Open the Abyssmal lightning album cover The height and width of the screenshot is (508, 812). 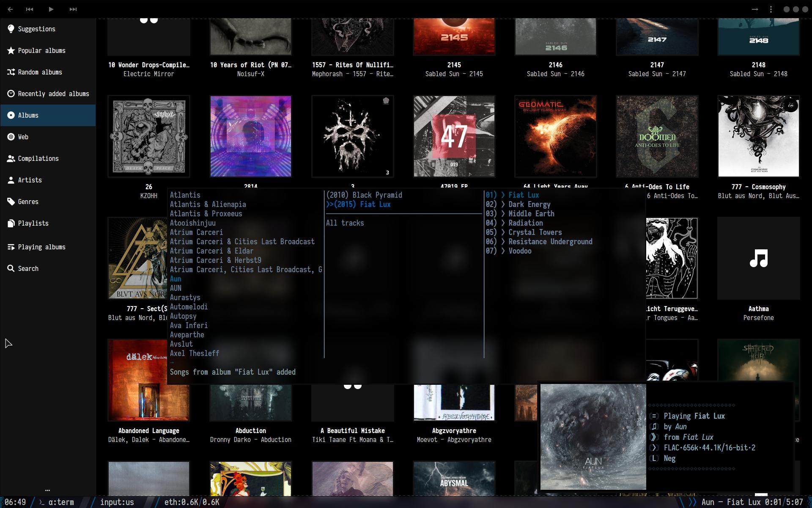[x=454, y=478]
